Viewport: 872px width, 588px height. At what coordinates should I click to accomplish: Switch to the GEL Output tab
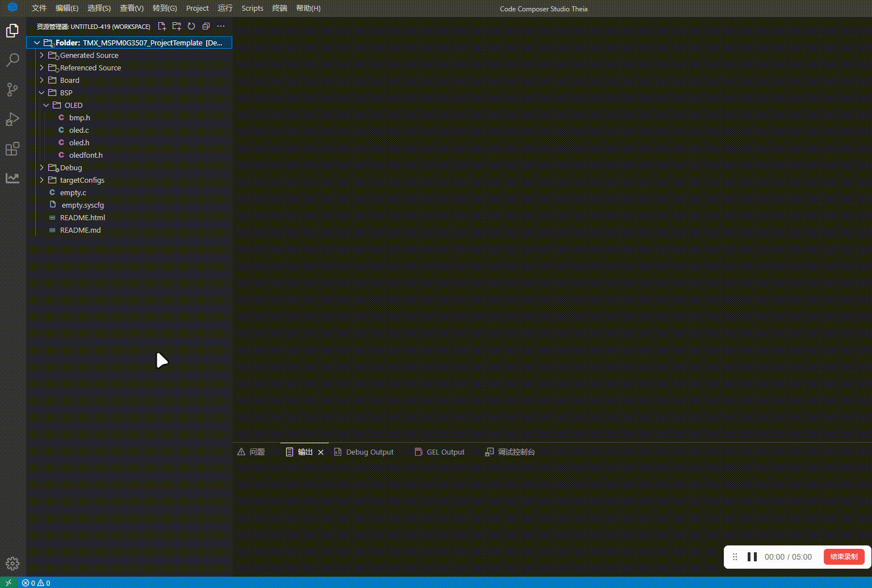pos(439,452)
